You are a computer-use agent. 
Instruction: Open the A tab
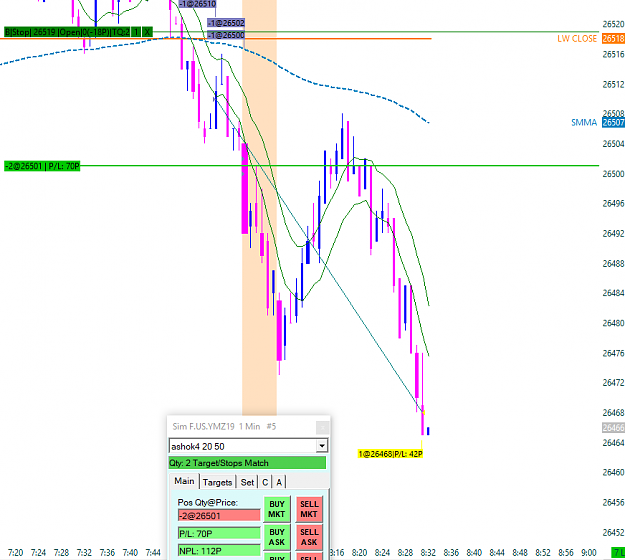pos(279,482)
